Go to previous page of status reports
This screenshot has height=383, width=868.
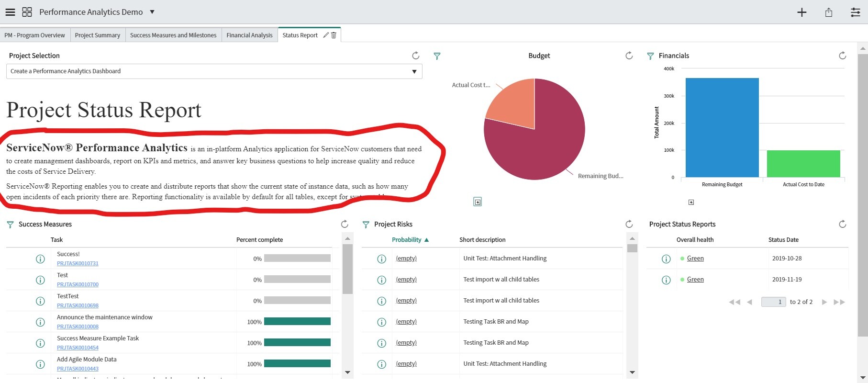tap(749, 302)
